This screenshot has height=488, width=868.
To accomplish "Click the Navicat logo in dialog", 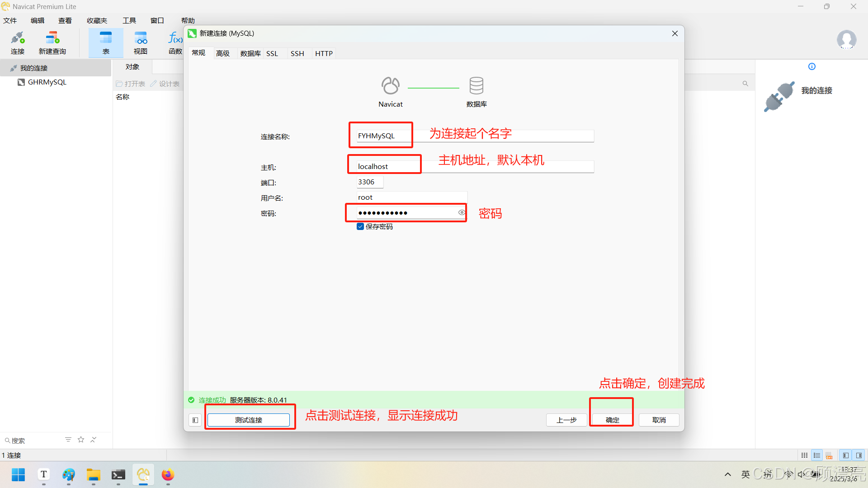I will [x=390, y=86].
